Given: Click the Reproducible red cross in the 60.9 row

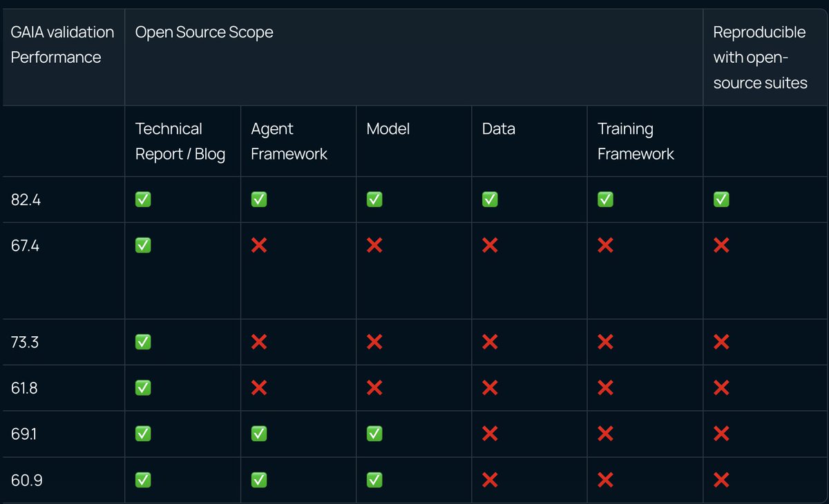Looking at the screenshot, I should [x=721, y=480].
